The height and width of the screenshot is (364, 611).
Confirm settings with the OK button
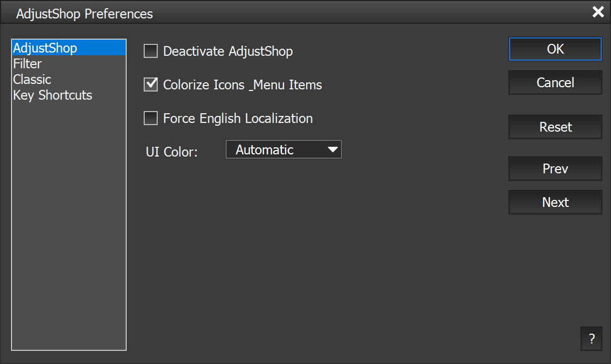coord(555,49)
